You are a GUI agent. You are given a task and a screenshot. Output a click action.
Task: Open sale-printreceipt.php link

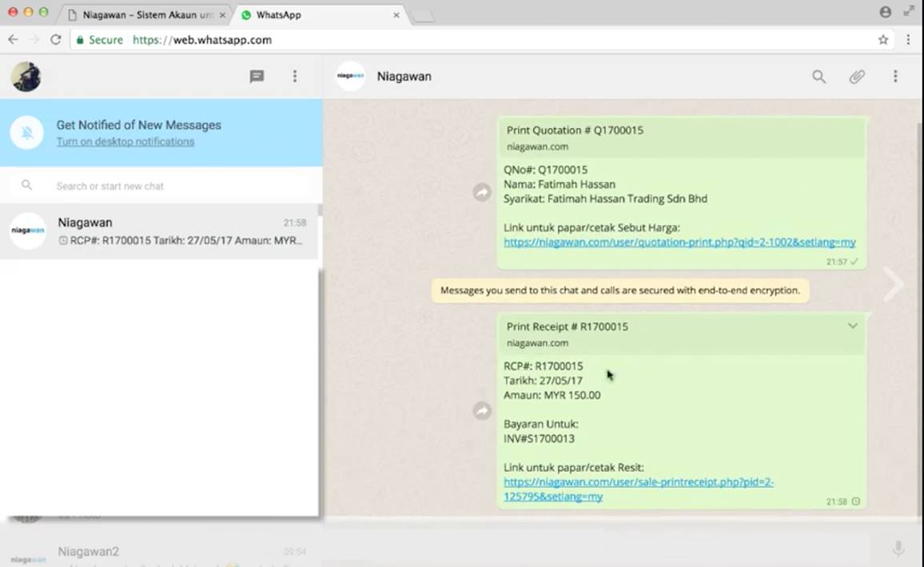[x=638, y=489]
